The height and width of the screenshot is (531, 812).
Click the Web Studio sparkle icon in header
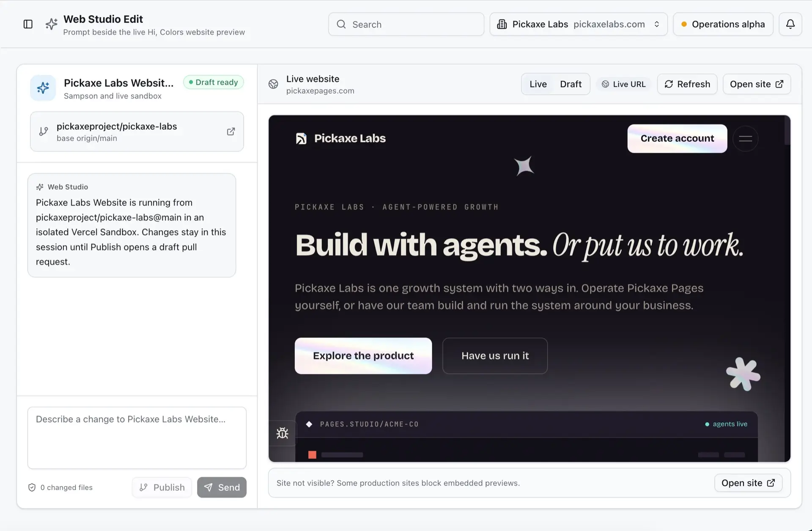(51, 24)
